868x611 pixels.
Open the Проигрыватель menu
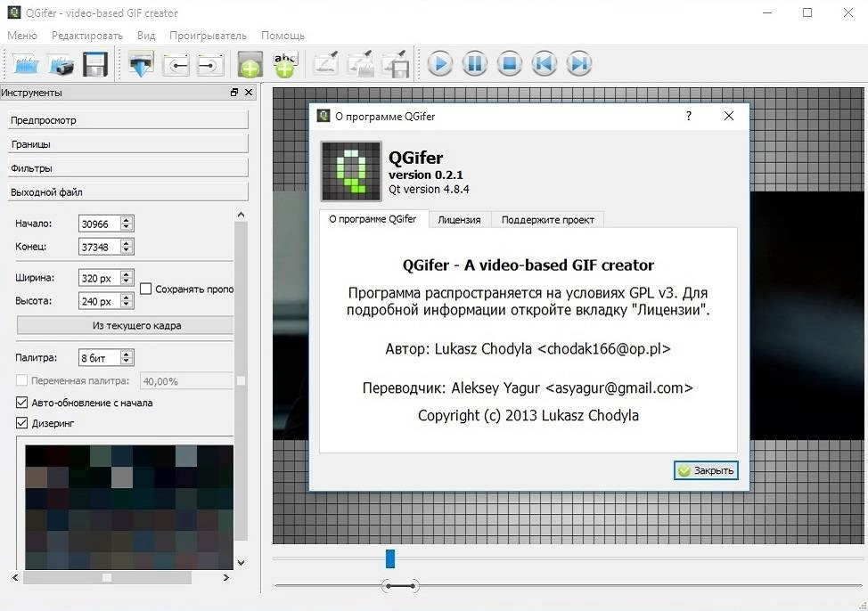coord(209,36)
